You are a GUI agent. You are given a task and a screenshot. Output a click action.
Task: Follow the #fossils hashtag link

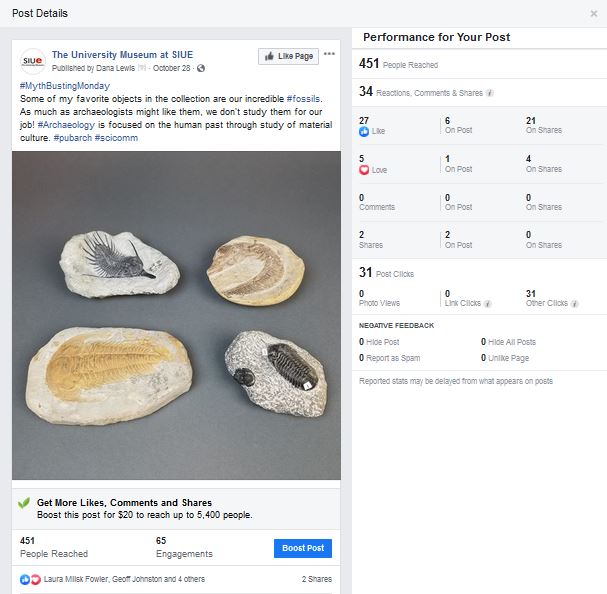tap(303, 99)
